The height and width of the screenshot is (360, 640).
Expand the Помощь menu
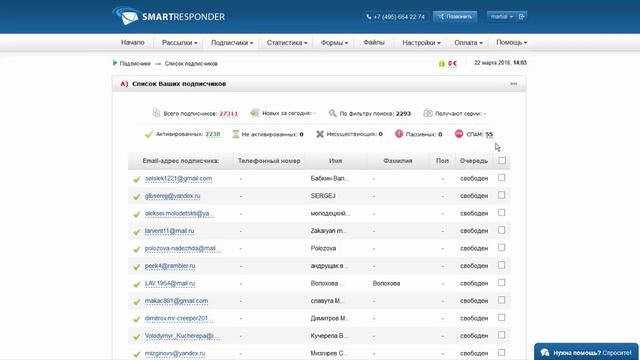pos(511,42)
